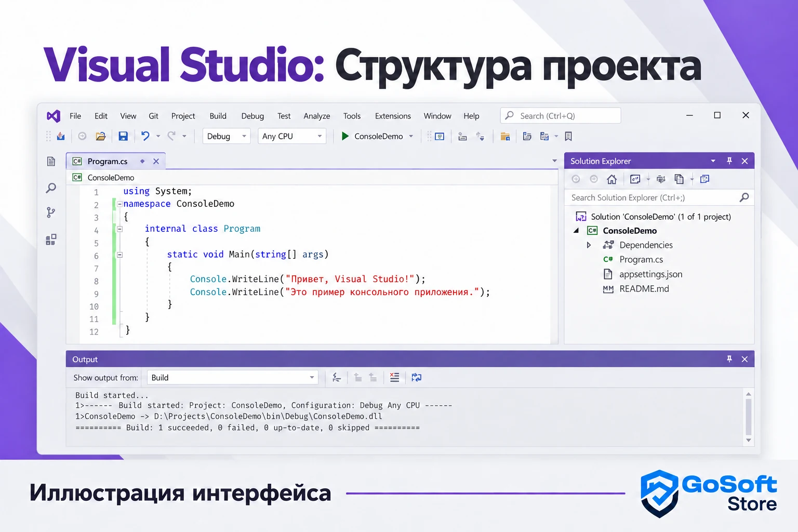Click the Output panel vertical scrollbar
798x532 pixels.
749,417
